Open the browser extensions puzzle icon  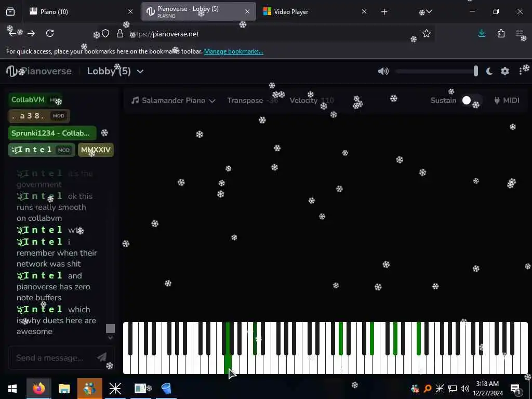pyautogui.click(x=501, y=33)
